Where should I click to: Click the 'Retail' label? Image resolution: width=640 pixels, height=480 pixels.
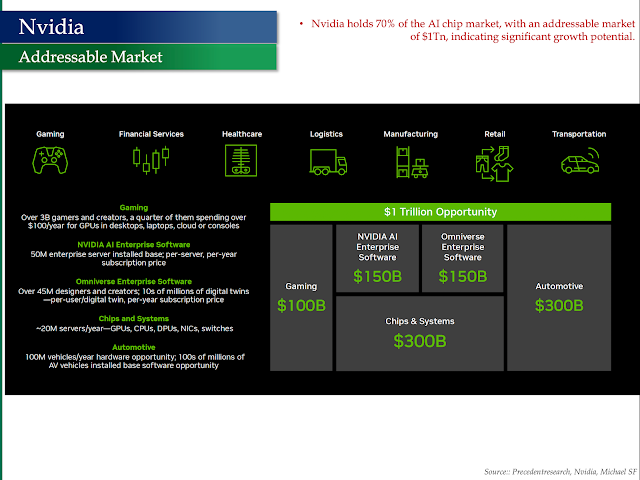click(x=495, y=134)
